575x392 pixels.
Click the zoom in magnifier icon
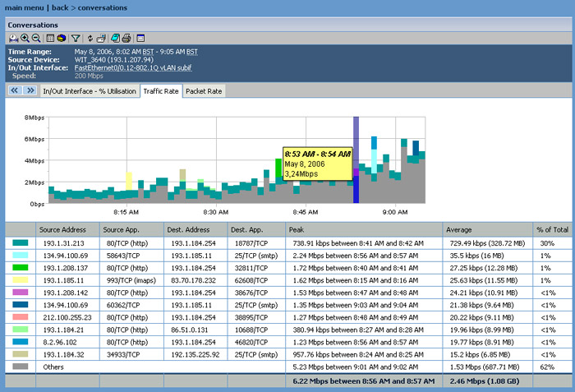click(25, 38)
